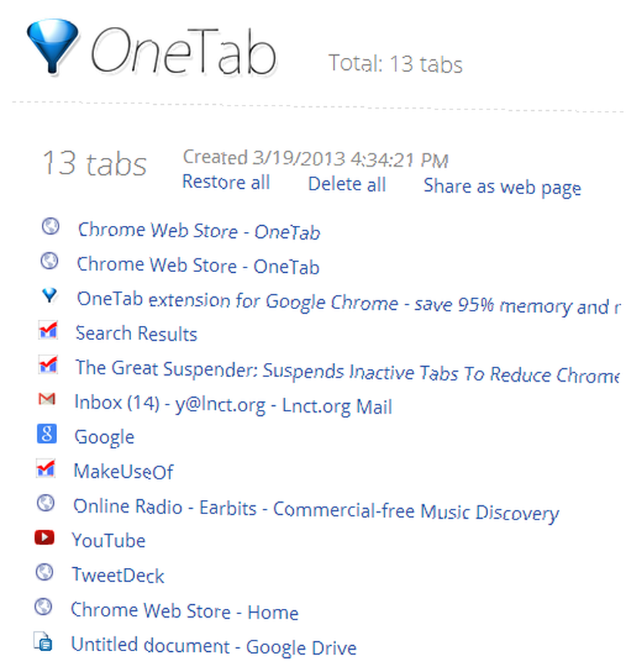This screenshot has height=672, width=626.
Task: Open the MakeUseOf link
Action: click(x=124, y=472)
